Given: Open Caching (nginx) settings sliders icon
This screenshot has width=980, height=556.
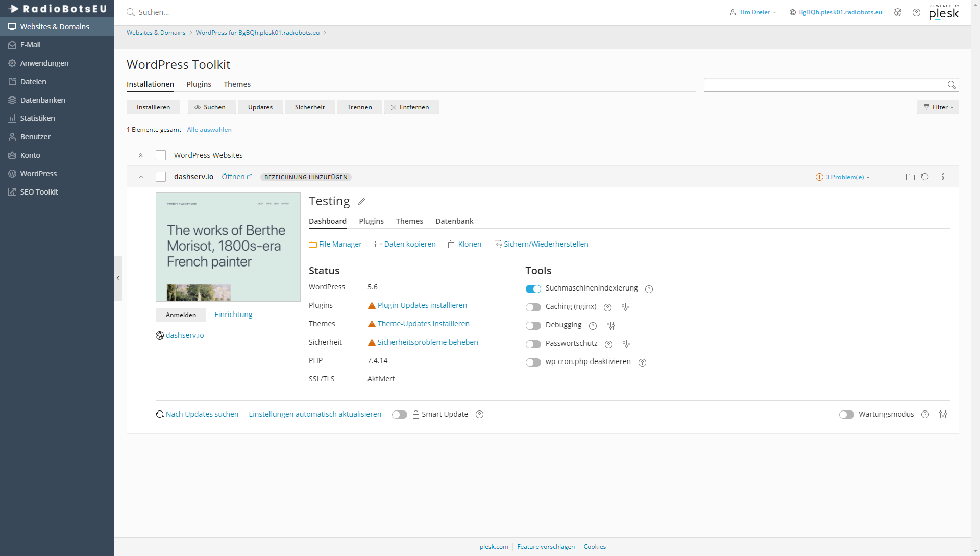Looking at the screenshot, I should (x=625, y=307).
